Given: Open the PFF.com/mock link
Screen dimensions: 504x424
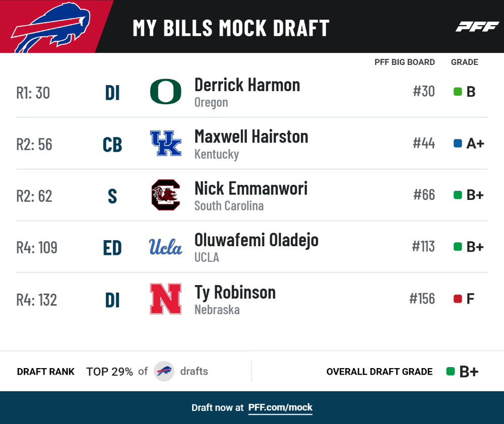Looking at the screenshot, I should pyautogui.click(x=280, y=407).
